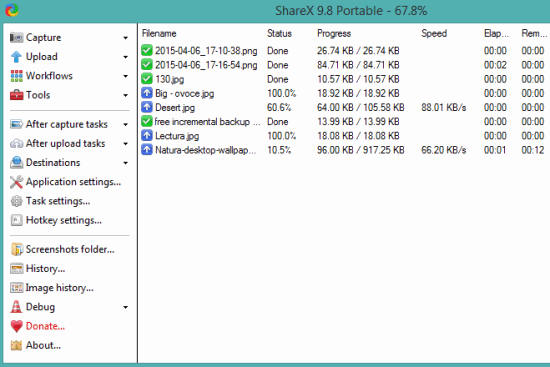This screenshot has width=550, height=367.
Task: Click the Application settings wrench icon
Action: pos(16,182)
